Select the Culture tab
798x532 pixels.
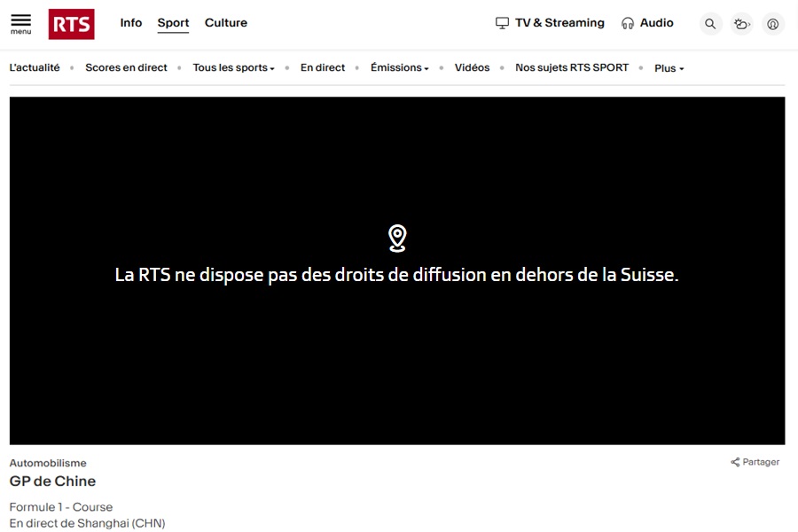(225, 23)
